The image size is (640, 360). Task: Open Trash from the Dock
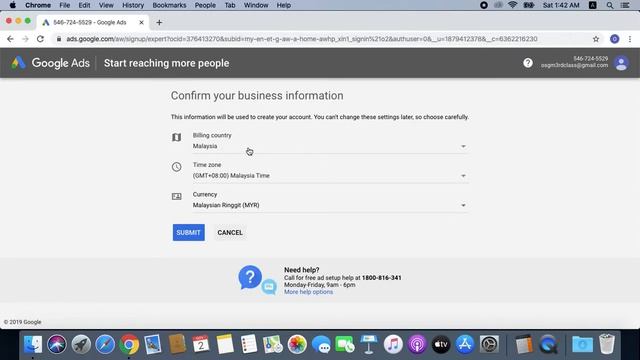(607, 344)
